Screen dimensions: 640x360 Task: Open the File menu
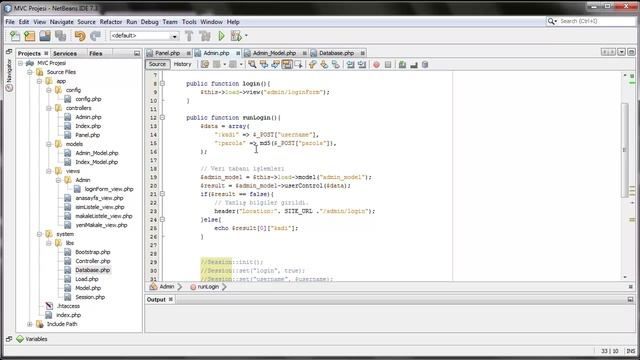pos(10,22)
